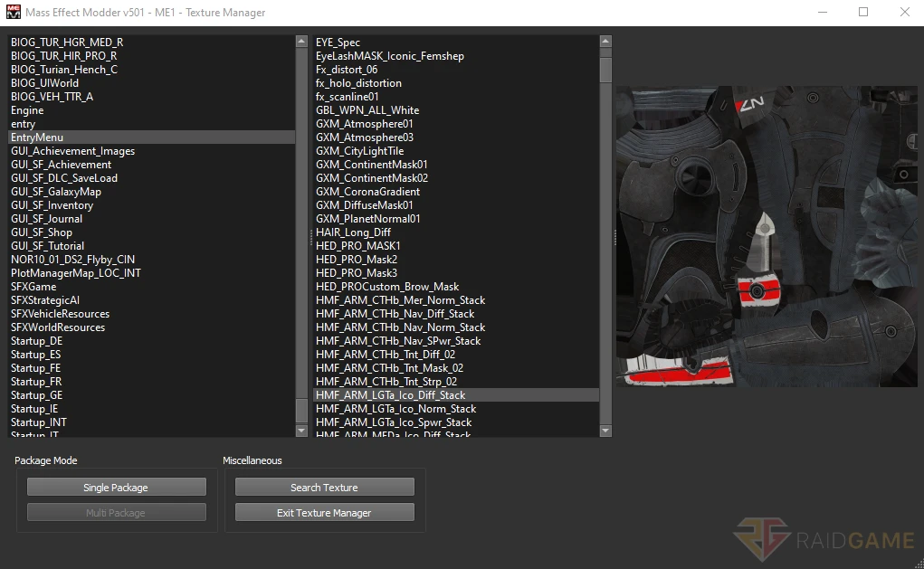
Task: Select HMF_ARM_CTHb_Nav_Diff_Stack texture
Action: (456, 313)
